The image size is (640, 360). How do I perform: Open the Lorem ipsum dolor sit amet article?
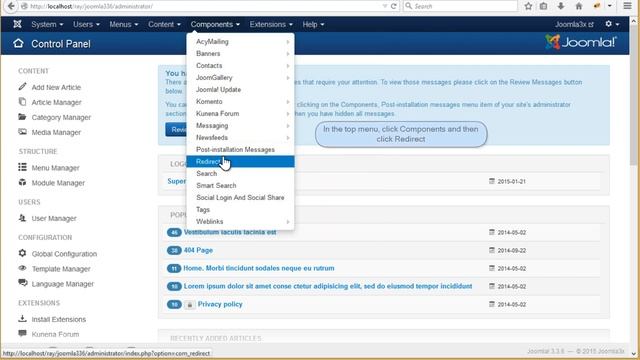pyautogui.click(x=328, y=286)
